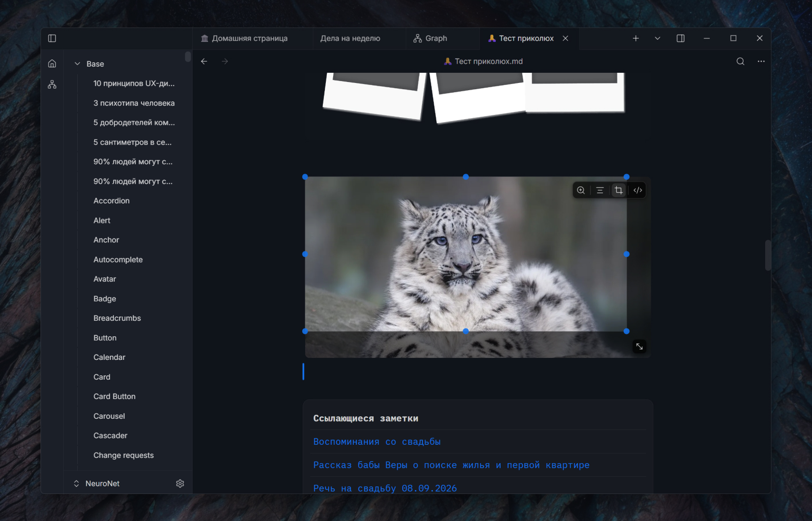Open the 3 психотипа человека note
812x521 pixels.
tap(134, 103)
